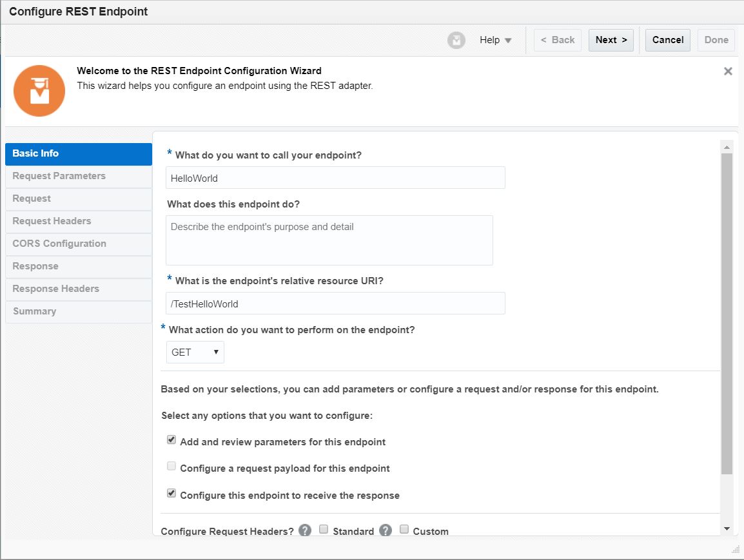Screen dimensions: 744x560
Task: Tick the Custom request headers checkbox
Action: point(404,530)
